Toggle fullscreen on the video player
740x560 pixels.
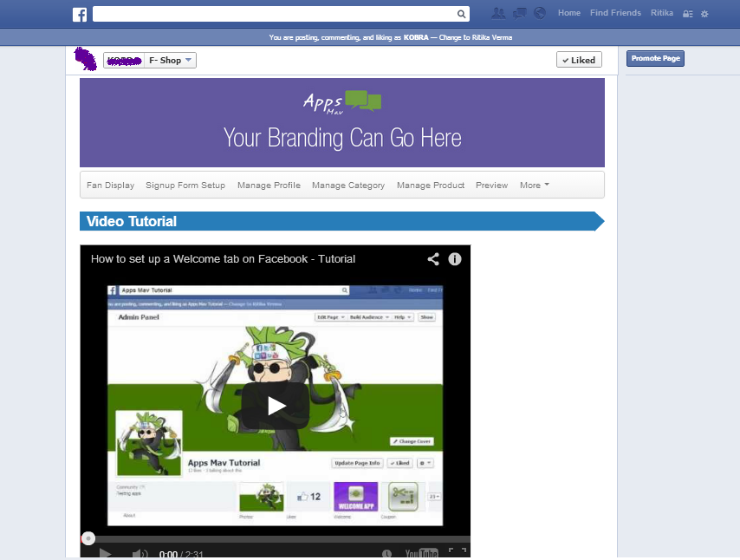tap(458, 550)
